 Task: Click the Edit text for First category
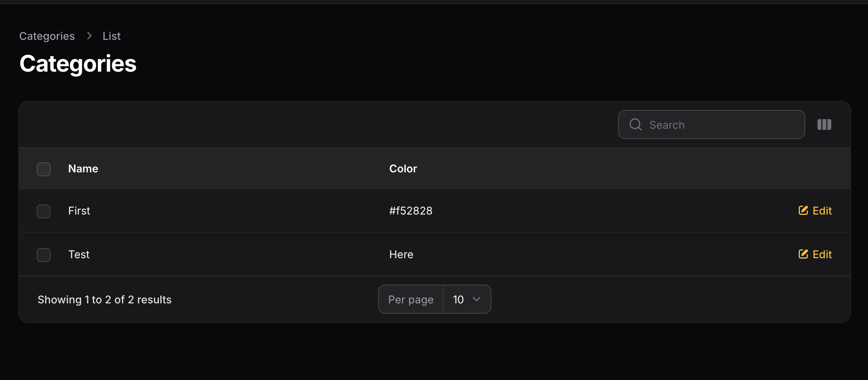click(822, 211)
